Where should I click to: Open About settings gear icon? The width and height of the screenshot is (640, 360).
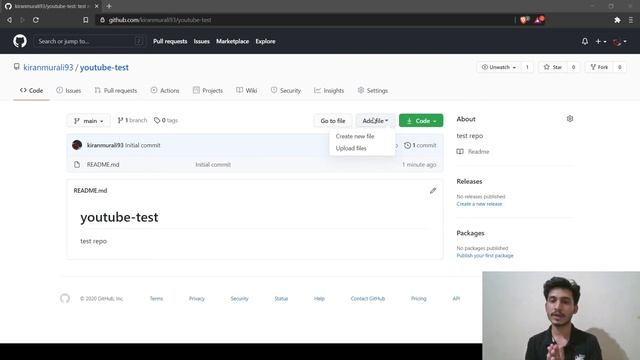[570, 119]
